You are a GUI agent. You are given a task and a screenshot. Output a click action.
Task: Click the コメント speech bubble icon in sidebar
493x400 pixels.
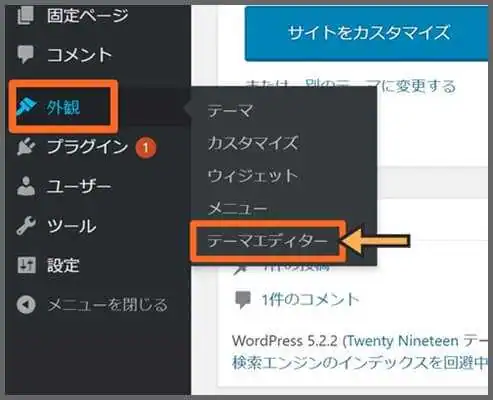[x=26, y=54]
